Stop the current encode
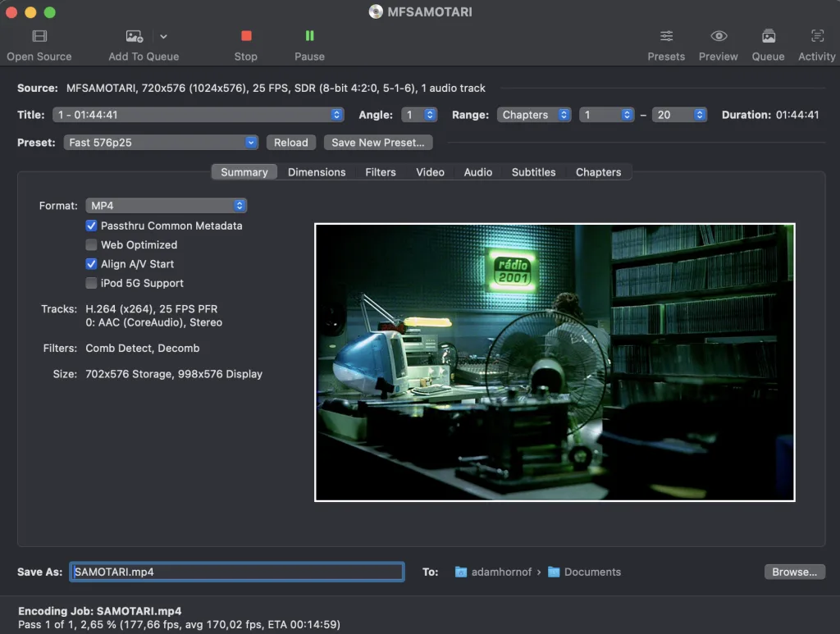 pos(246,36)
